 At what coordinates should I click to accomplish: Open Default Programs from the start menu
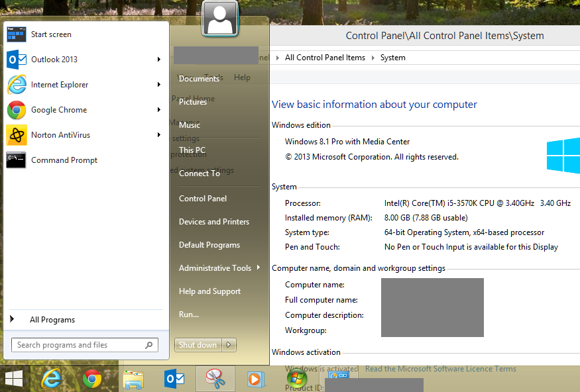[209, 245]
